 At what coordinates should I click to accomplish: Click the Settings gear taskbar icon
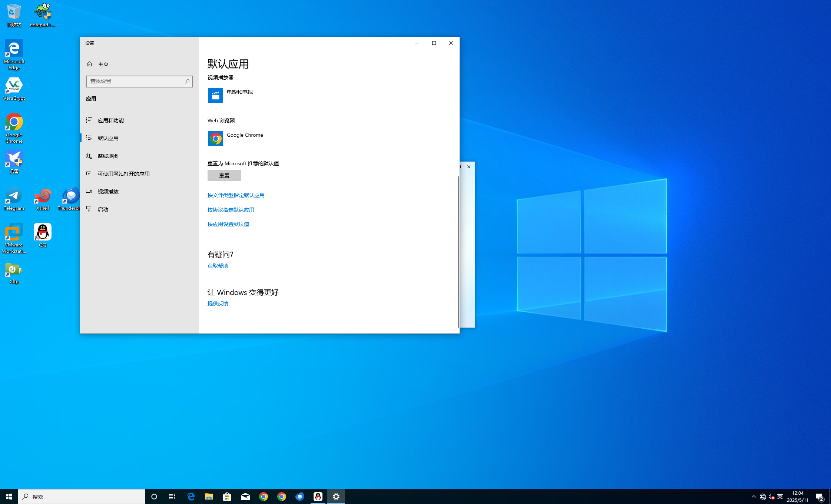click(x=336, y=497)
